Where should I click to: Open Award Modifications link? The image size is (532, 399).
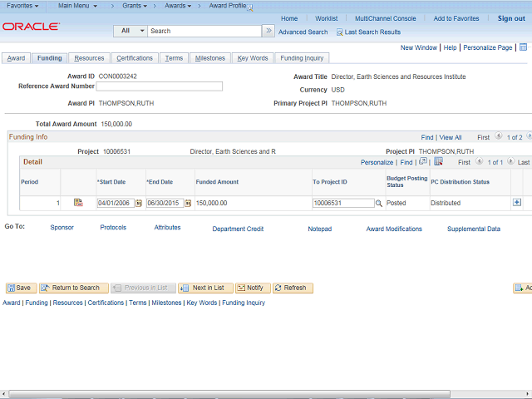point(394,229)
